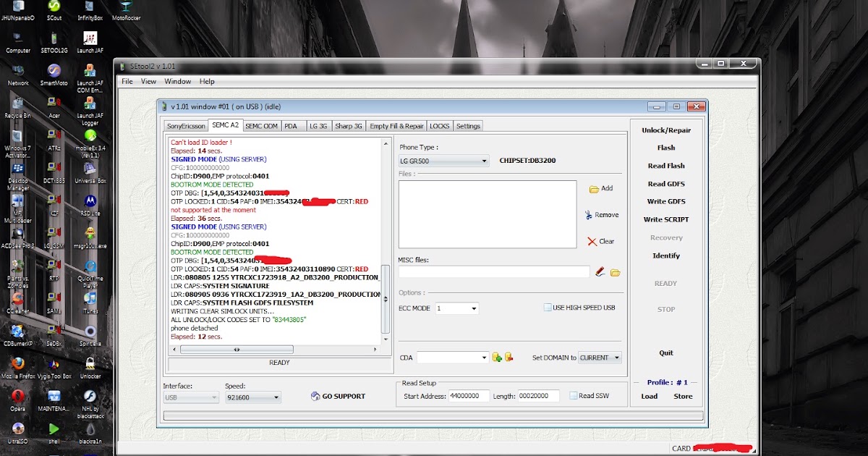The image size is (868, 456).
Task: Click the log panel horizontal scrollbar
Action: 275,350
